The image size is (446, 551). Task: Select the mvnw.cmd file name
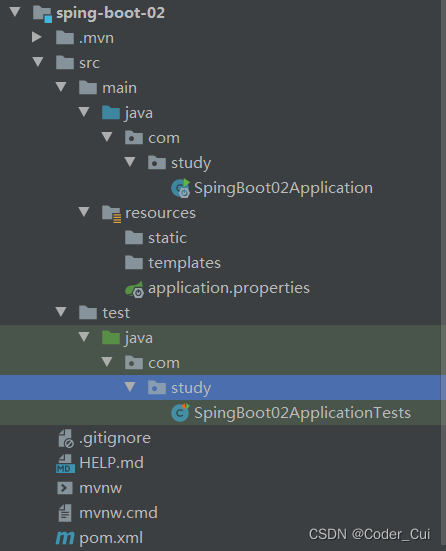click(x=118, y=513)
